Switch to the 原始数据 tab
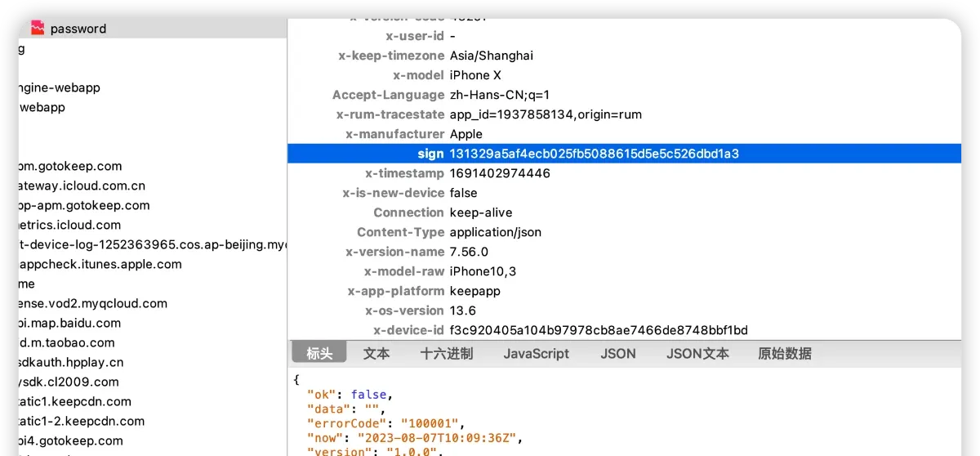Image resolution: width=980 pixels, height=456 pixels. [785, 354]
